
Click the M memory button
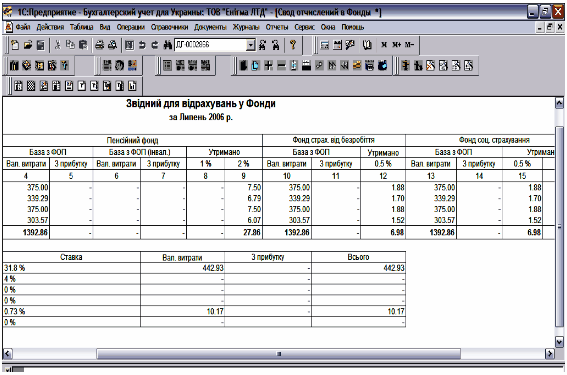[384, 45]
